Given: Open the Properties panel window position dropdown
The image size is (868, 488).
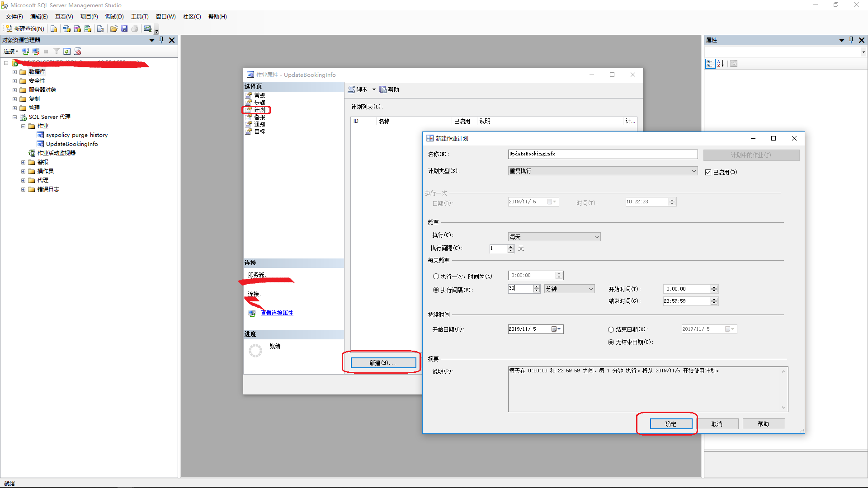Looking at the screenshot, I should click(842, 40).
